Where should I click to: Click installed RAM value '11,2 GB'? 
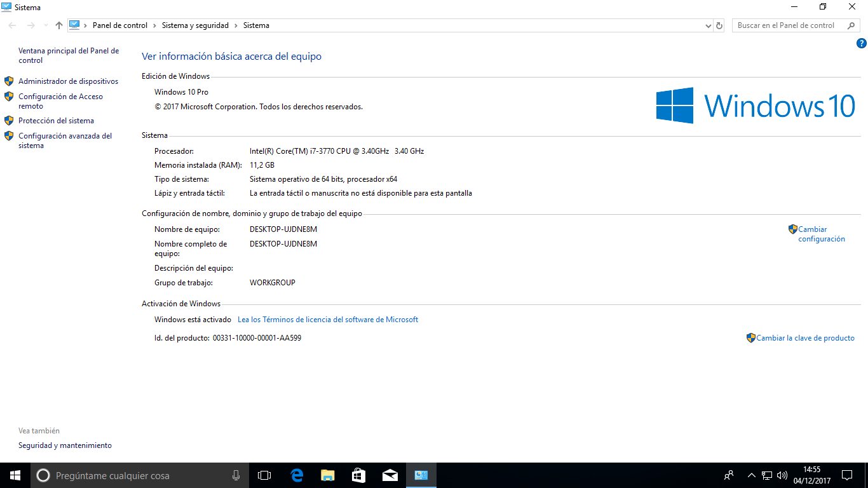pos(262,165)
